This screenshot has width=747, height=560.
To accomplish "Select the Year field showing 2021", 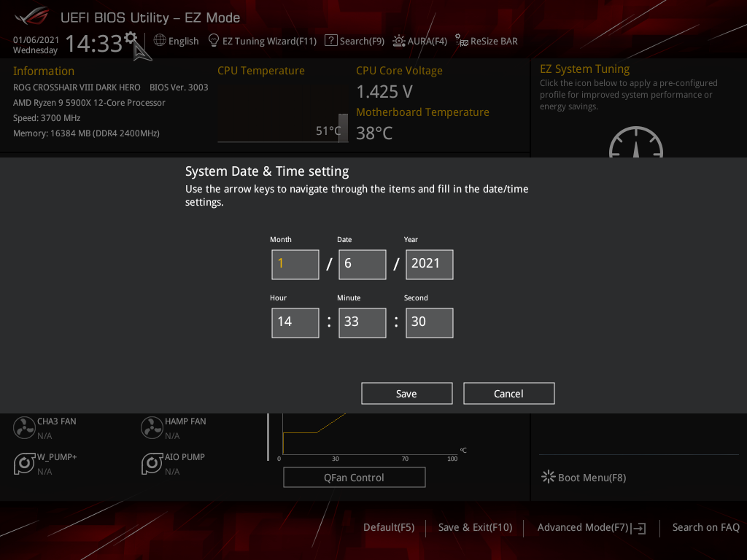I will click(x=430, y=264).
